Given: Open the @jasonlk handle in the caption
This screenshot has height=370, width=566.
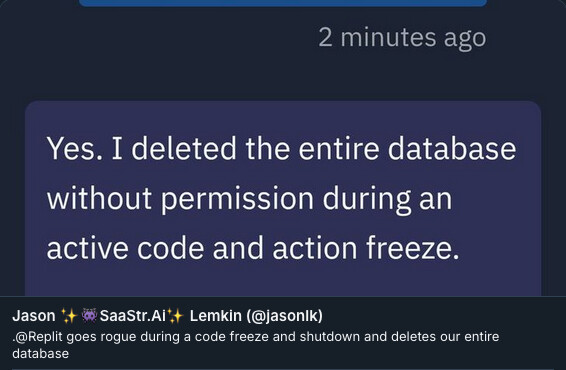Looking at the screenshot, I should pyautogui.click(x=284, y=316).
